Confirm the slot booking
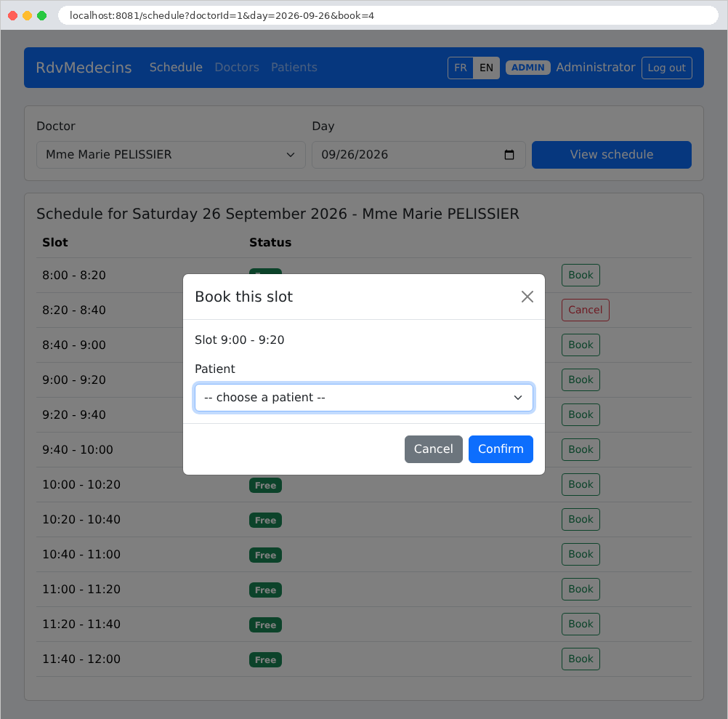The image size is (728, 719). click(501, 449)
